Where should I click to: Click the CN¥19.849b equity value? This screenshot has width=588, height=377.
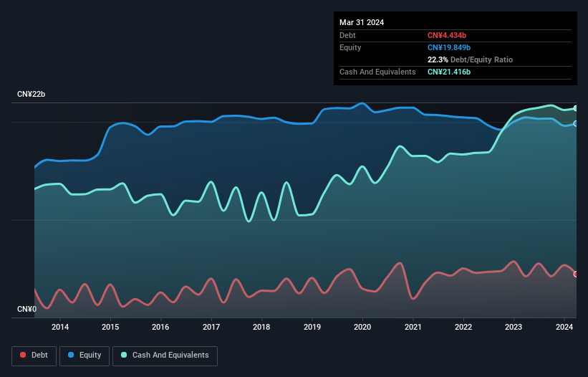click(x=449, y=47)
